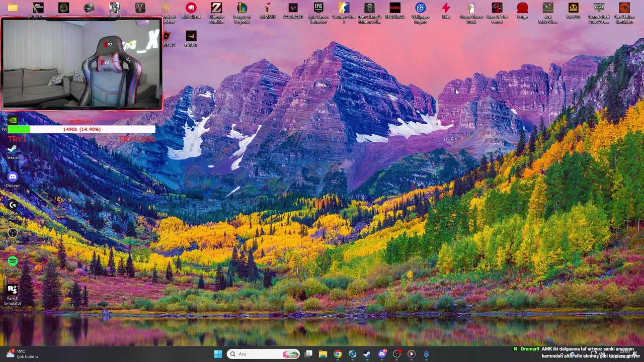Open Tom Clancy's Rainbow Six shortcut
The image size is (644, 362).
(369, 13)
